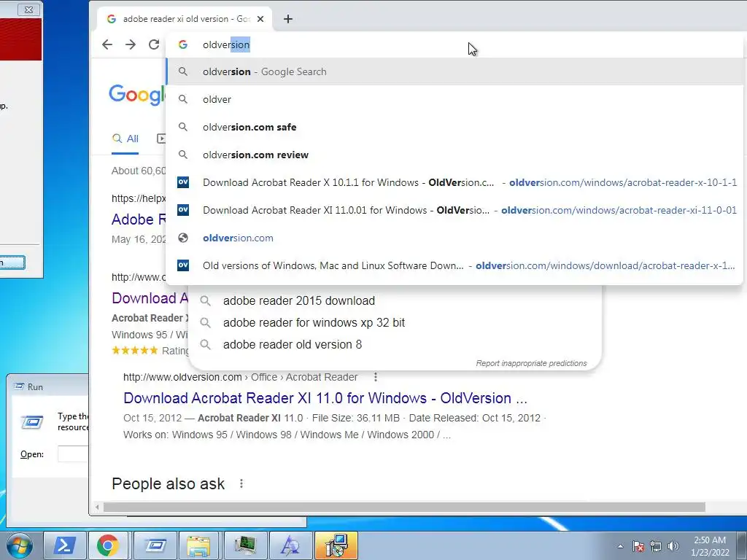
Task: Click the installer setup taskbar icon
Action: pyautogui.click(x=336, y=545)
